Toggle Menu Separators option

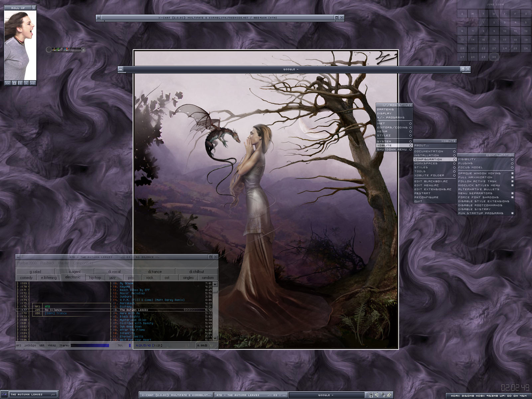pos(486,193)
